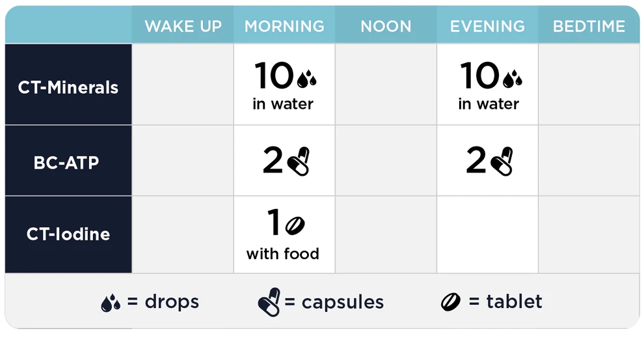Image resolution: width=644 pixels, height=338 pixels.
Task: Click the tablet icon in the legend
Action: point(451,302)
